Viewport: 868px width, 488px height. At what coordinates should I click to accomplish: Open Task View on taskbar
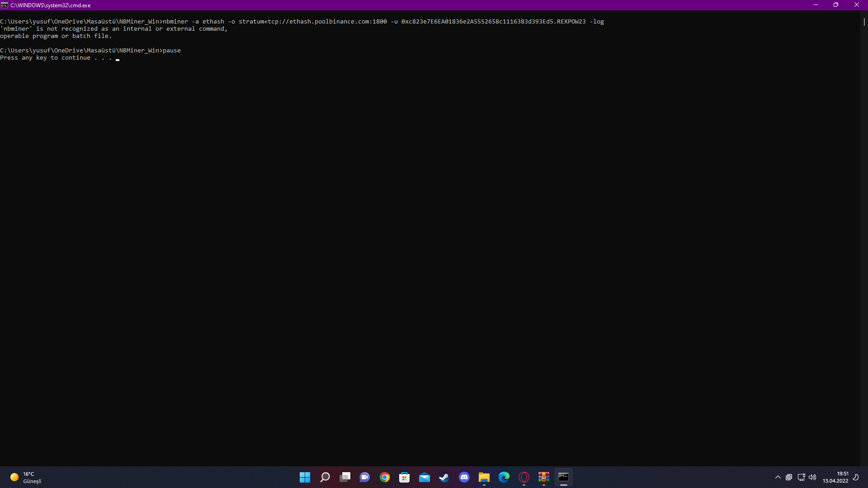tap(345, 477)
